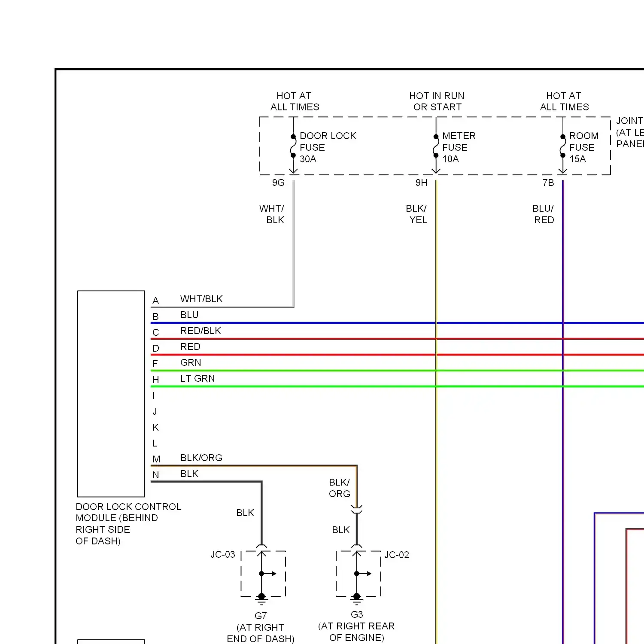Screen dimensions: 644x644
Task: Click connector terminal label 9H
Action: click(x=421, y=183)
